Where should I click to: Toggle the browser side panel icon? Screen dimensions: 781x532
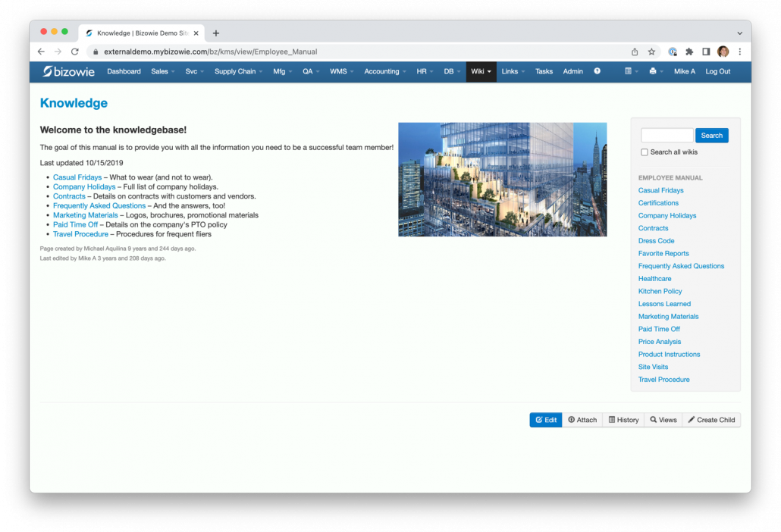coord(706,52)
